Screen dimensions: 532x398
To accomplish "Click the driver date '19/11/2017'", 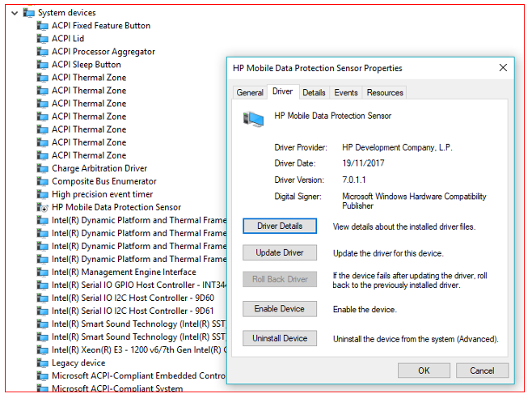I will click(363, 163).
